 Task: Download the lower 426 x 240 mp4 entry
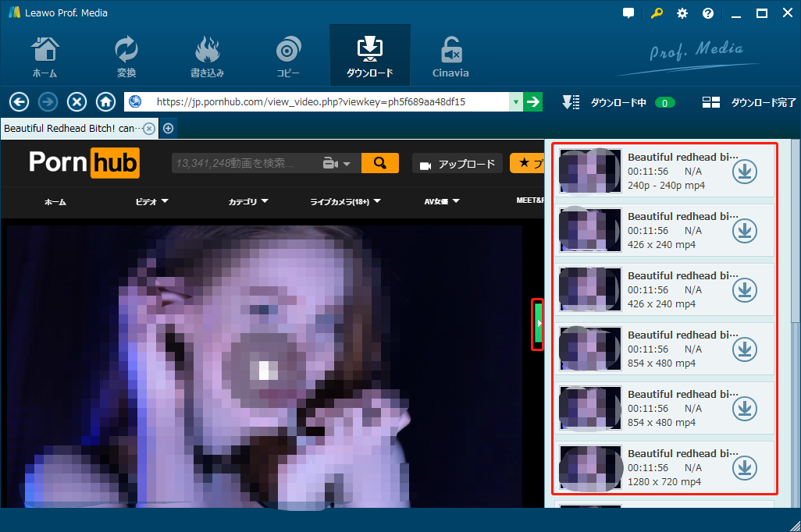pyautogui.click(x=744, y=290)
